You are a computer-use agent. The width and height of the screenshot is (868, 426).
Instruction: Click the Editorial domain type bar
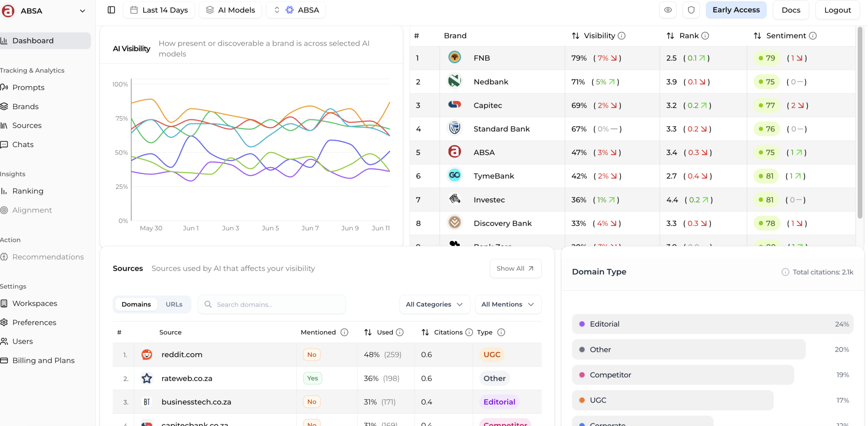[712, 324]
